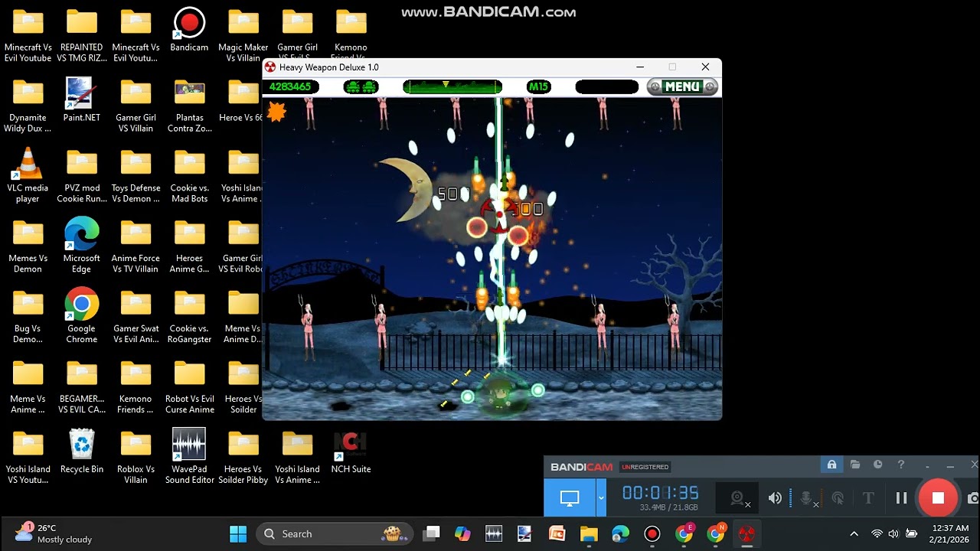Open Copilot from the taskbar
Viewport: 980px width, 551px height.
click(x=462, y=533)
